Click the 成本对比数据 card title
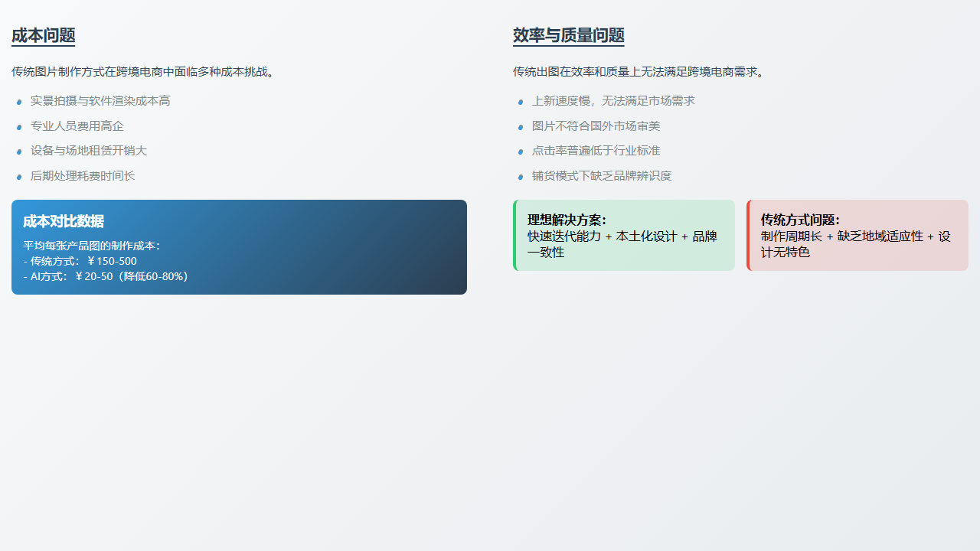Image resolution: width=980 pixels, height=551 pixels. [64, 221]
